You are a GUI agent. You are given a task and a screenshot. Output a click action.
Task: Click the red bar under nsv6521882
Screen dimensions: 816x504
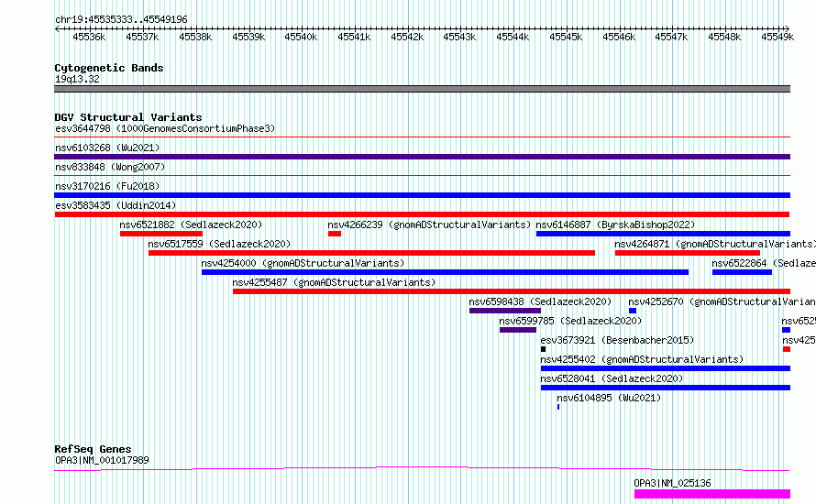click(160, 234)
